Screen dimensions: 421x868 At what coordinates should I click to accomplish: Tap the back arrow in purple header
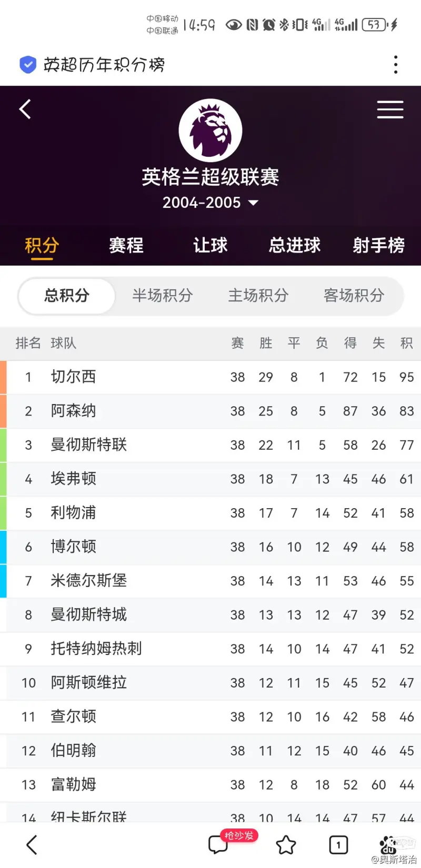(x=25, y=109)
